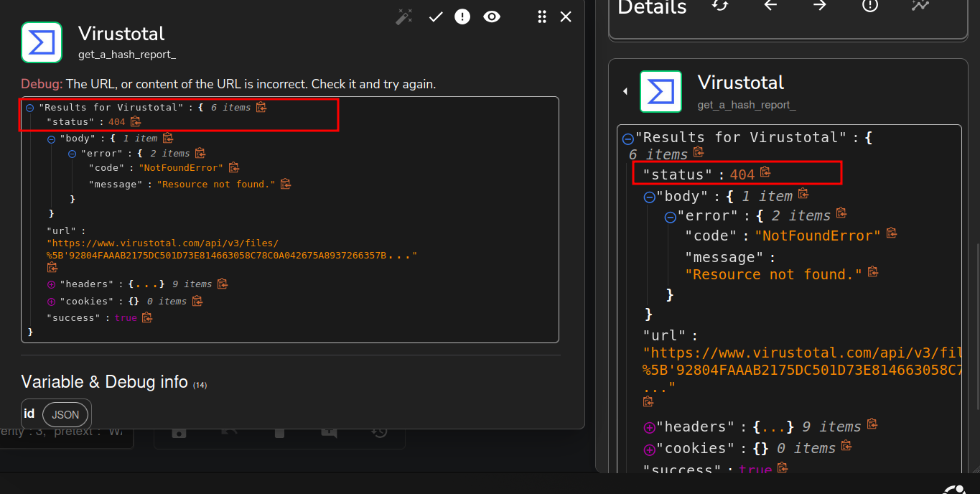Toggle the eye visibility icon in popup header
This screenshot has height=494, width=980.
492,17
